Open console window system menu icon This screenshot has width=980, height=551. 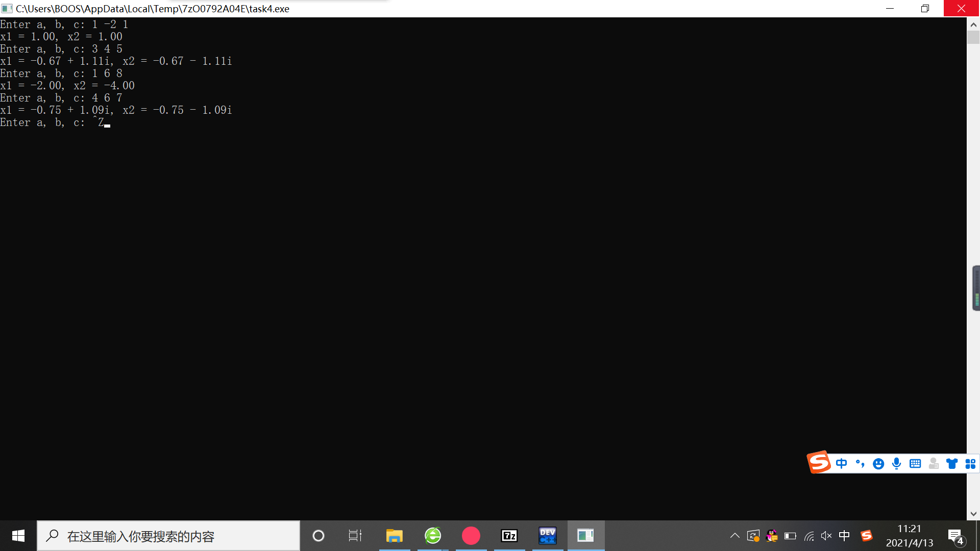coord(7,9)
